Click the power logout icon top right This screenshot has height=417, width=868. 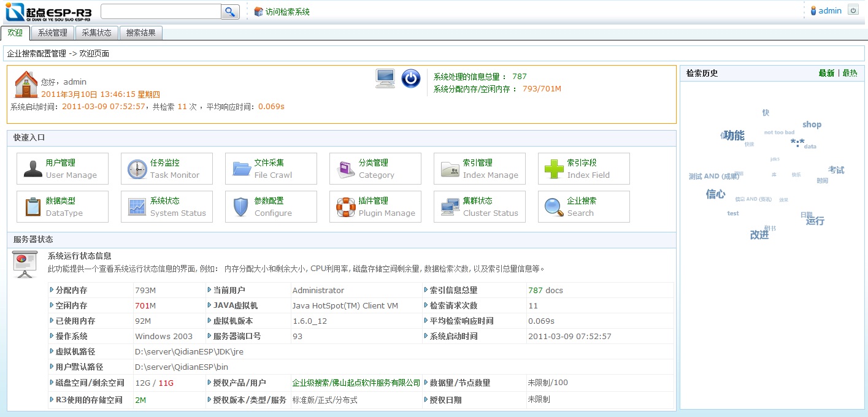pyautogui.click(x=853, y=9)
